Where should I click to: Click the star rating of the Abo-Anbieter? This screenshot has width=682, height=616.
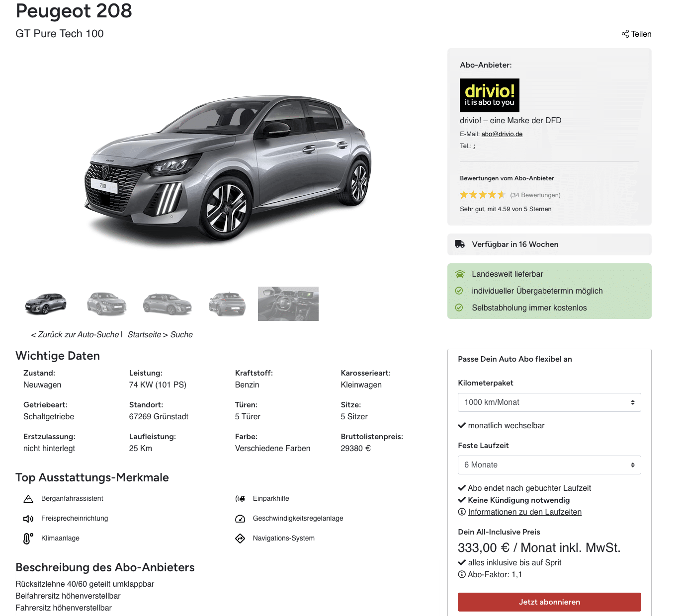[x=482, y=195]
